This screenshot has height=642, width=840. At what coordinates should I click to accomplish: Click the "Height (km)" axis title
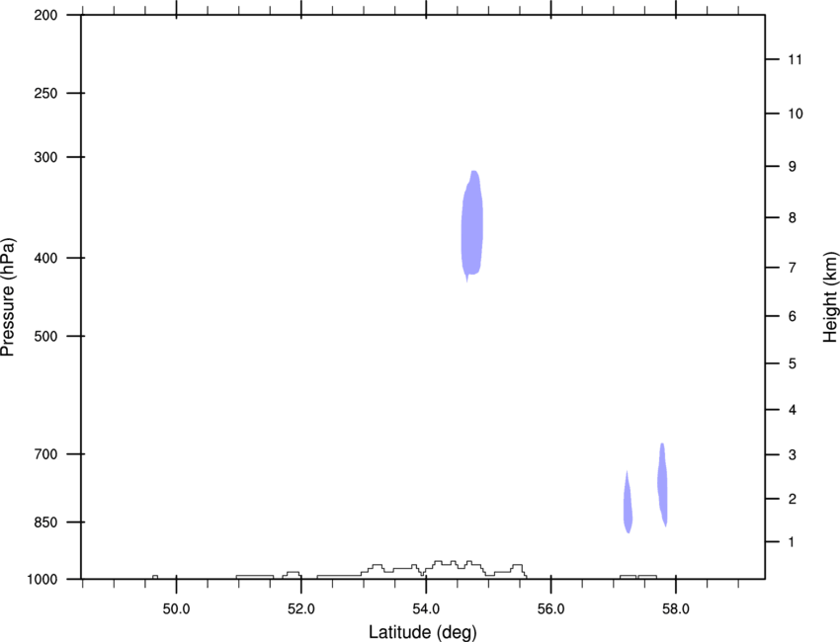click(830, 297)
